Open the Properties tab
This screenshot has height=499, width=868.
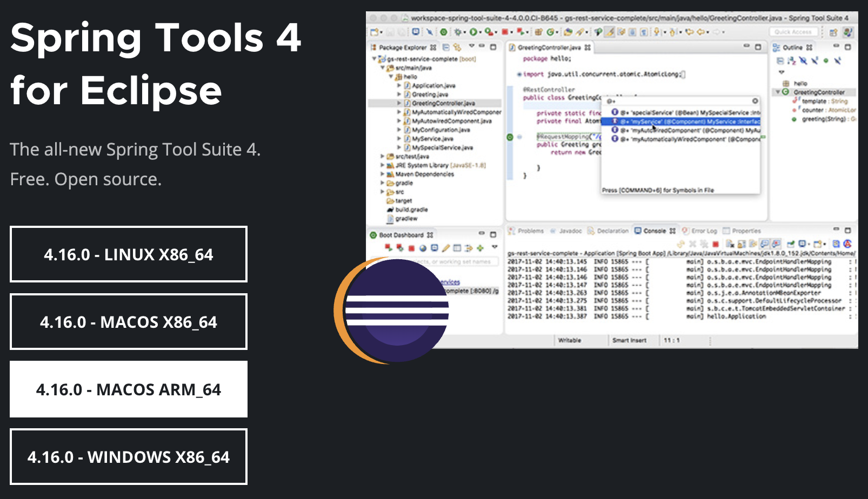742,231
